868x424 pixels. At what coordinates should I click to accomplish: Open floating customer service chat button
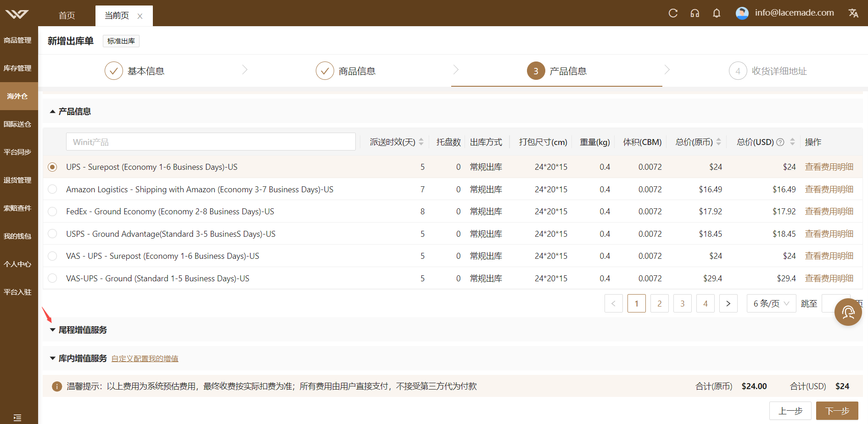pyautogui.click(x=848, y=312)
